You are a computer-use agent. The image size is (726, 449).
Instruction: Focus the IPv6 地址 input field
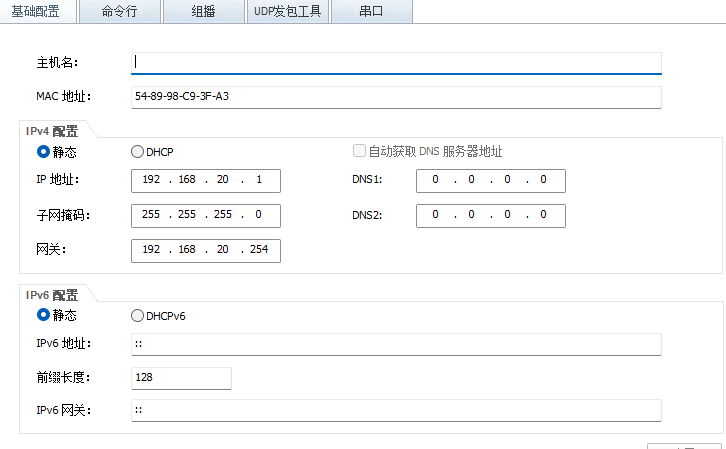[x=396, y=344]
